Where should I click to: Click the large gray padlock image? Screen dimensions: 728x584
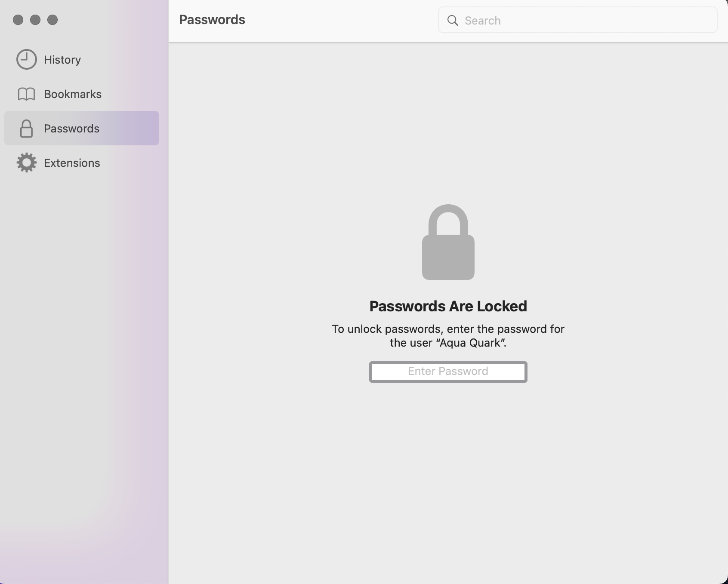(448, 243)
